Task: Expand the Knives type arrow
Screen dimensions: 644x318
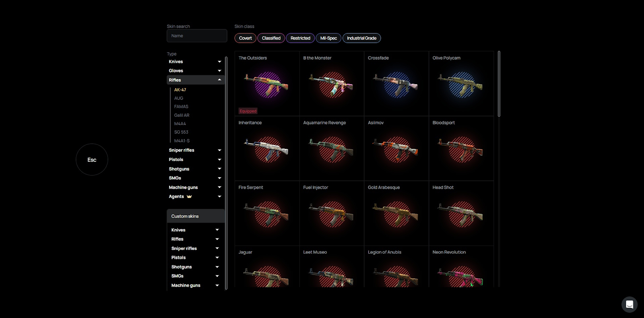Action: [219, 62]
